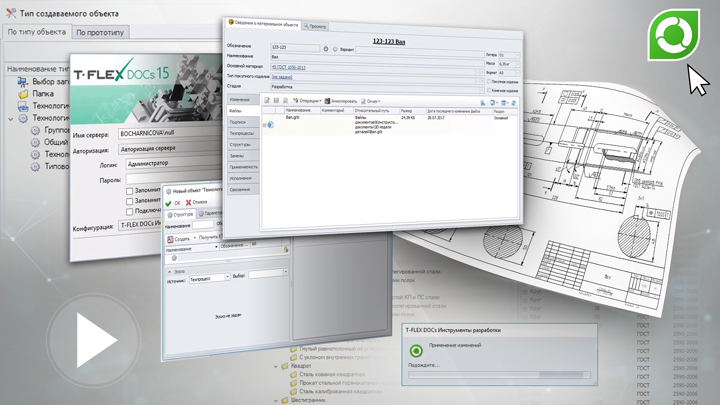720x405 pixels.
Task: Click the «Имя сервера» field in login window
Action: (170, 134)
